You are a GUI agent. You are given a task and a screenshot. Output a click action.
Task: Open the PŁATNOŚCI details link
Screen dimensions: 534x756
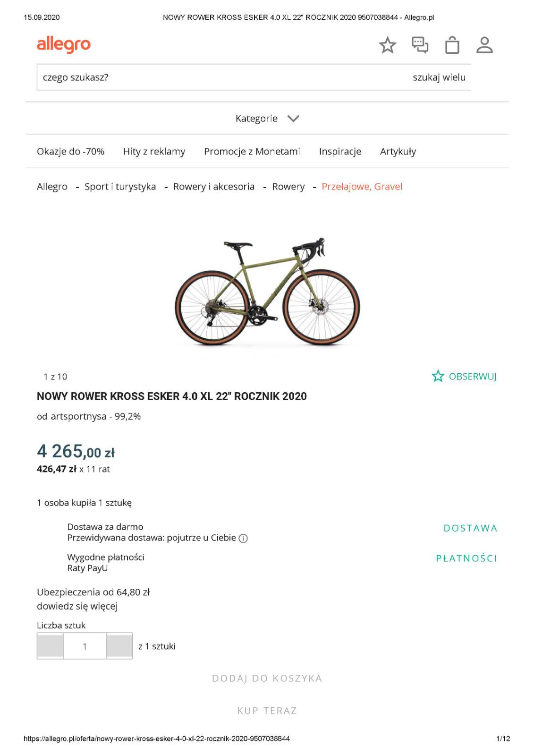point(466,558)
